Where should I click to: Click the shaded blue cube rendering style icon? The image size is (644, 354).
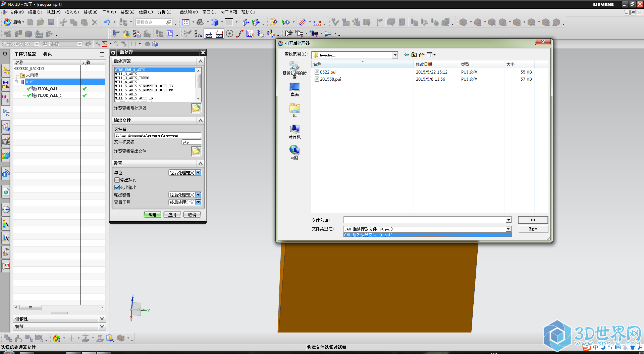[215, 23]
